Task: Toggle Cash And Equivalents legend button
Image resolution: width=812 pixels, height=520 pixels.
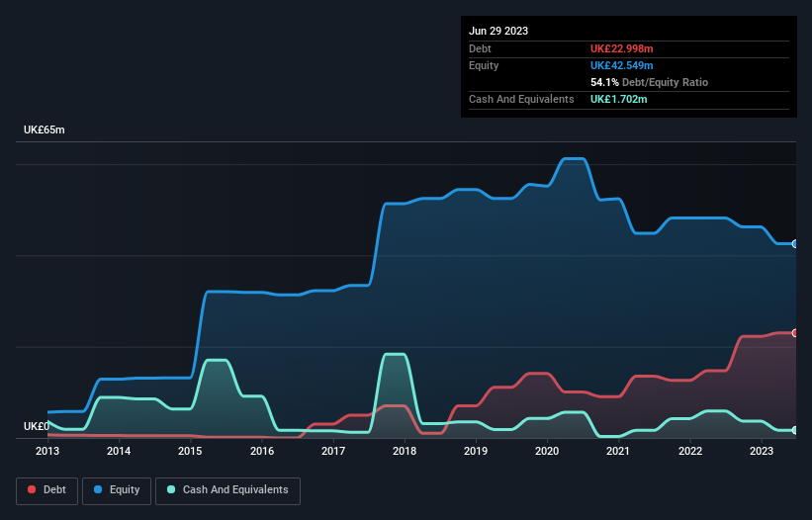Action: [227, 490]
